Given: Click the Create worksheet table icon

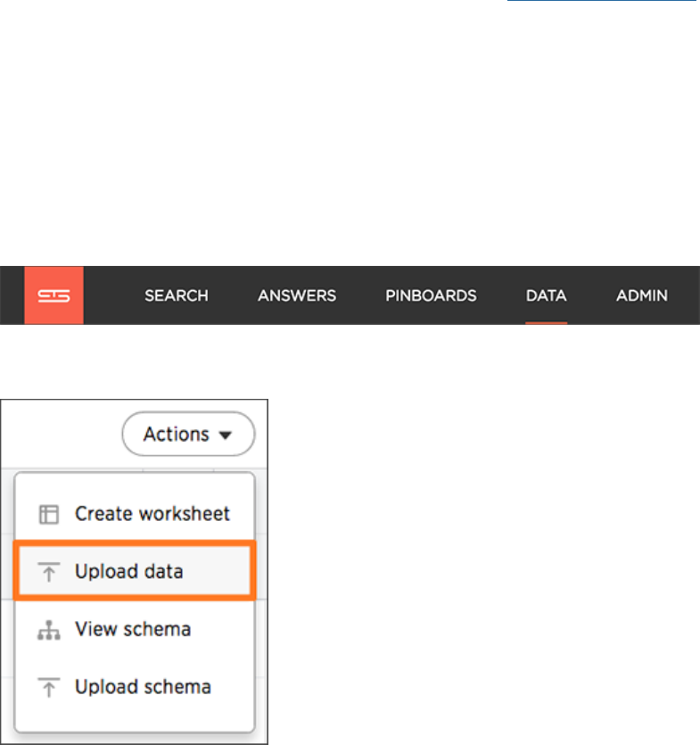Looking at the screenshot, I should 49,514.
